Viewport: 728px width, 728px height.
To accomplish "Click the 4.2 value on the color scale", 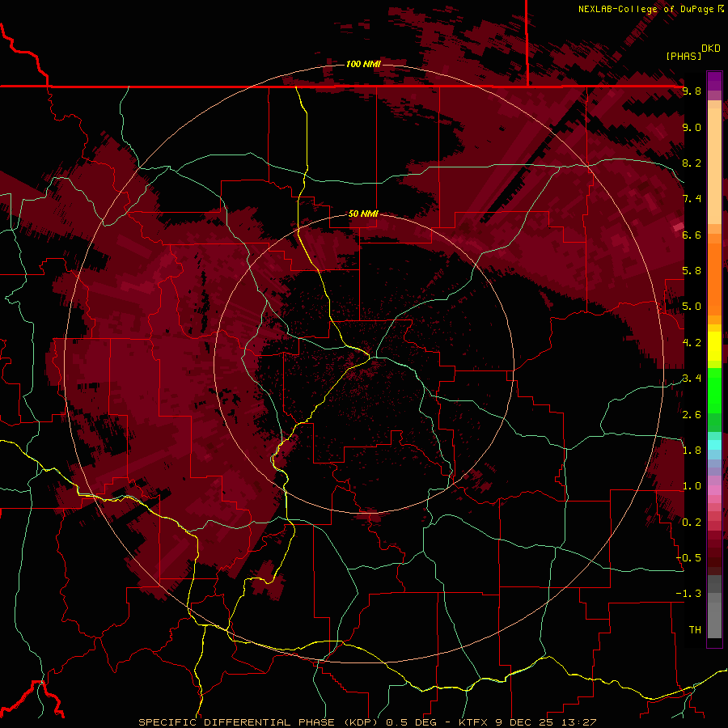I will pyautogui.click(x=692, y=343).
